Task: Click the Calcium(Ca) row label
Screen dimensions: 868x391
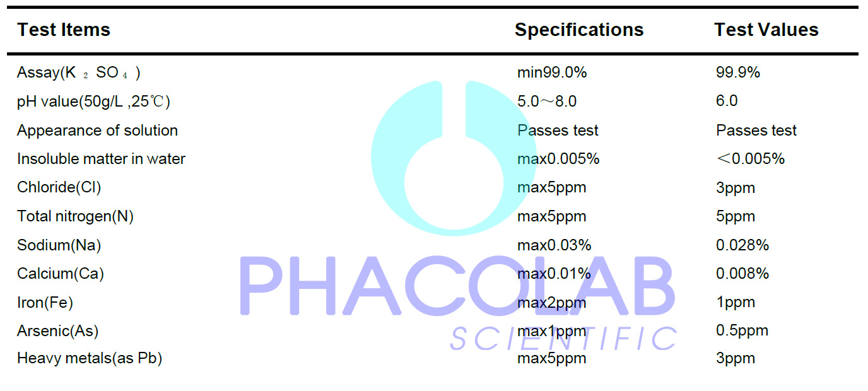Action: (61, 274)
